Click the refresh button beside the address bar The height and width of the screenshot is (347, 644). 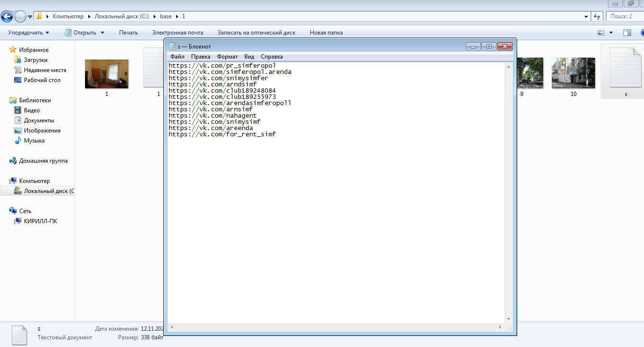pyautogui.click(x=597, y=16)
